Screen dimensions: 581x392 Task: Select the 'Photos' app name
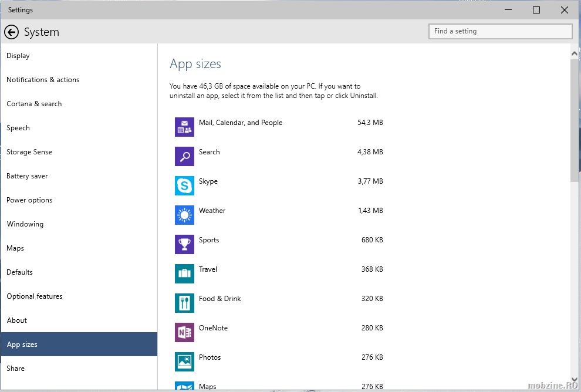[210, 357]
